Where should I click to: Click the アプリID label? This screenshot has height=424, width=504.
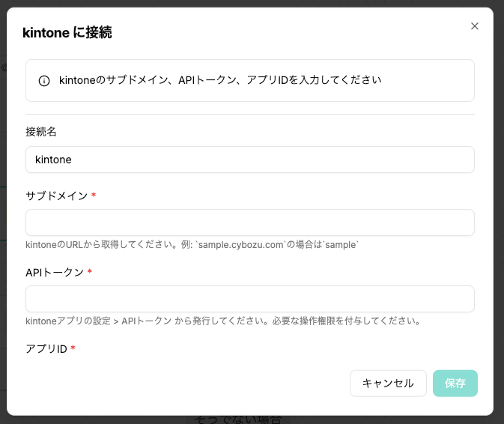[x=46, y=349]
